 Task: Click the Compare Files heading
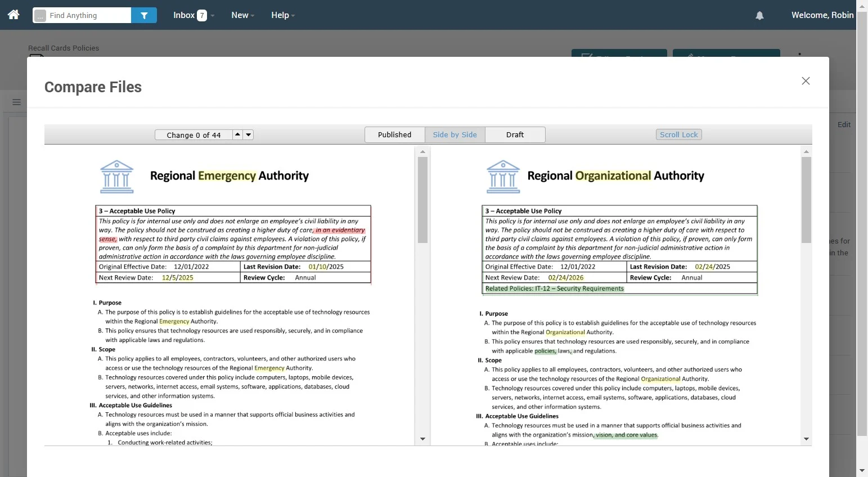click(93, 87)
